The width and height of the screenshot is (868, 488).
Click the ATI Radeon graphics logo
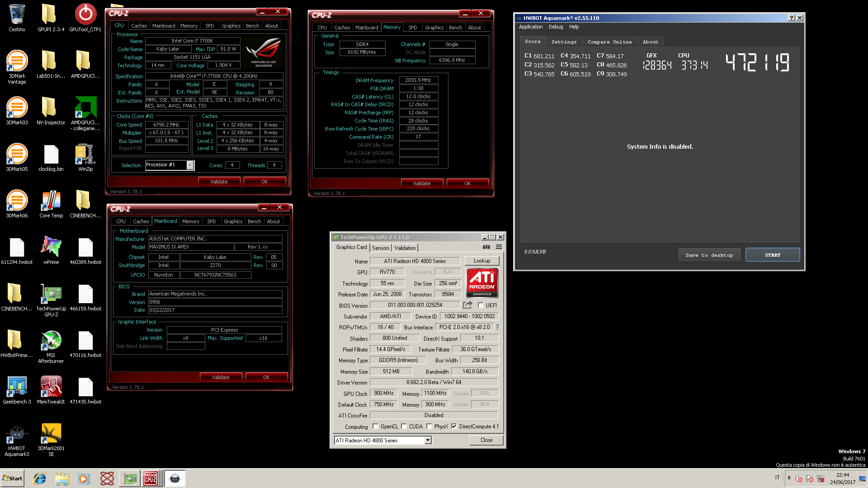(482, 283)
